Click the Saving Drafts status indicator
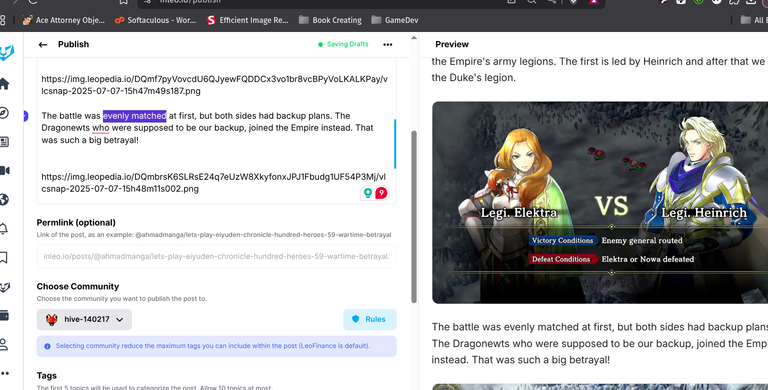Screen dimensions: 768x390 343,44
